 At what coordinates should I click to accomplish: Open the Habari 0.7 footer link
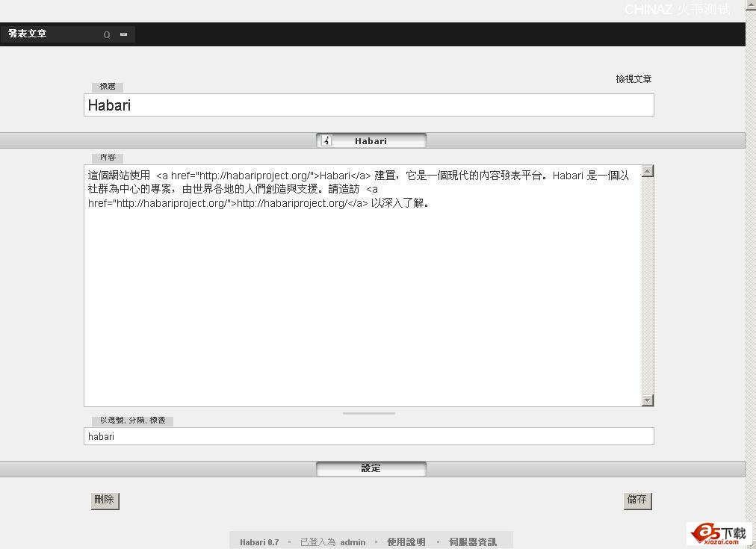pyautogui.click(x=259, y=542)
